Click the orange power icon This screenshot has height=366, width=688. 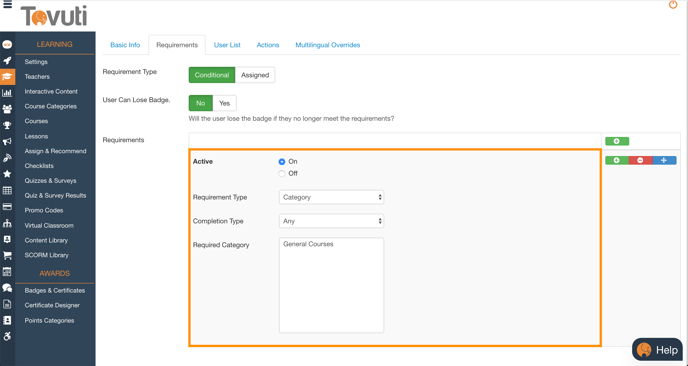[673, 5]
